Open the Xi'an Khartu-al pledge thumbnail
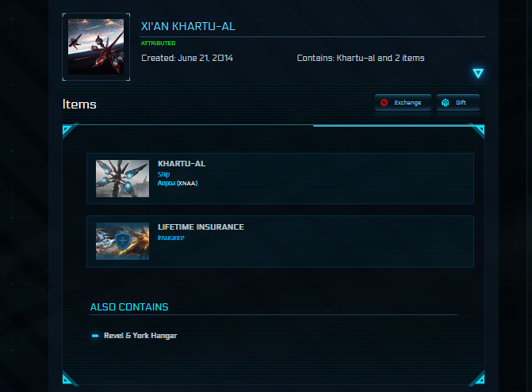The image size is (532, 392). pos(96,47)
